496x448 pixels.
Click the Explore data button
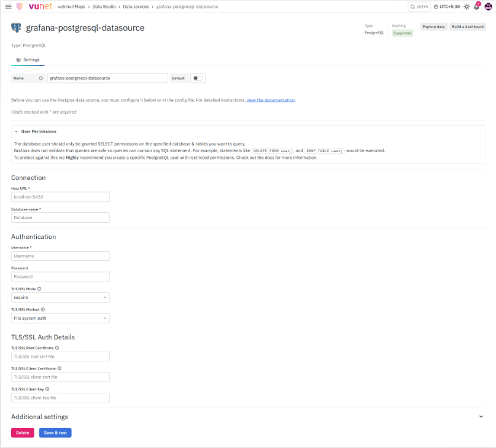(433, 26)
